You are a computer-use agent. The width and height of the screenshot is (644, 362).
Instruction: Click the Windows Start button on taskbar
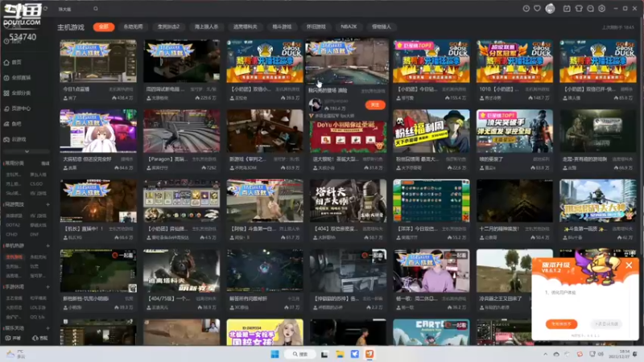[x=275, y=354]
